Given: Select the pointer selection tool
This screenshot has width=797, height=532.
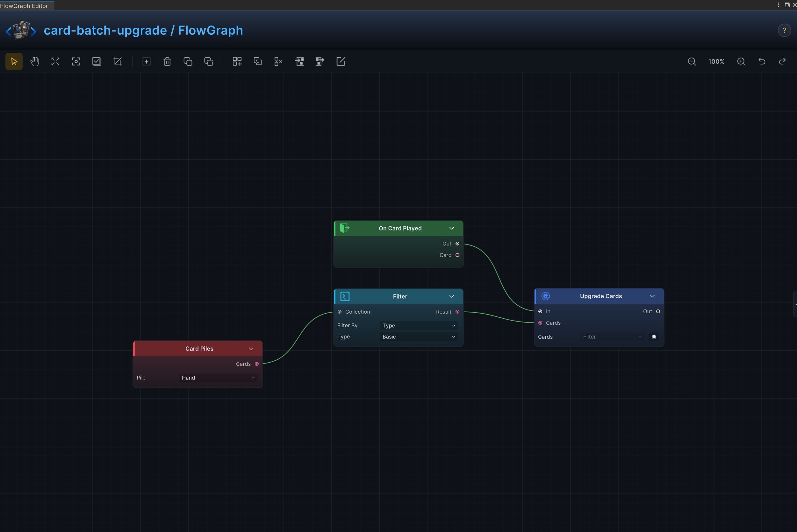Looking at the screenshot, I should [x=14, y=61].
